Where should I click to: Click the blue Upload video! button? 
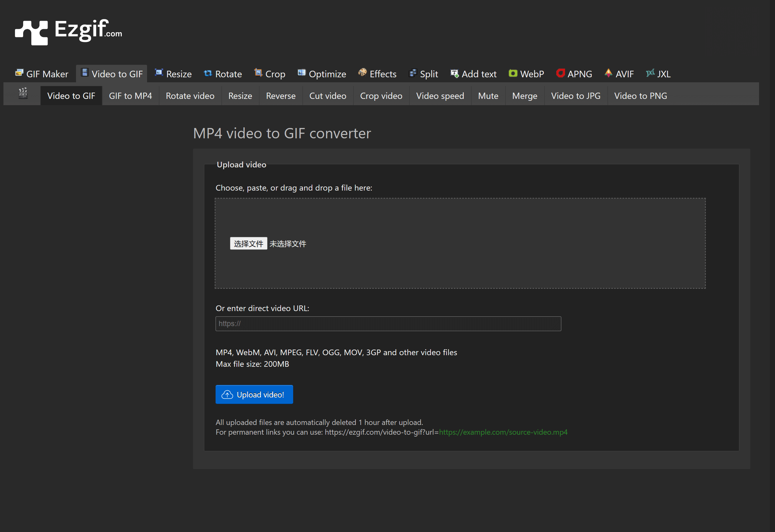point(254,395)
